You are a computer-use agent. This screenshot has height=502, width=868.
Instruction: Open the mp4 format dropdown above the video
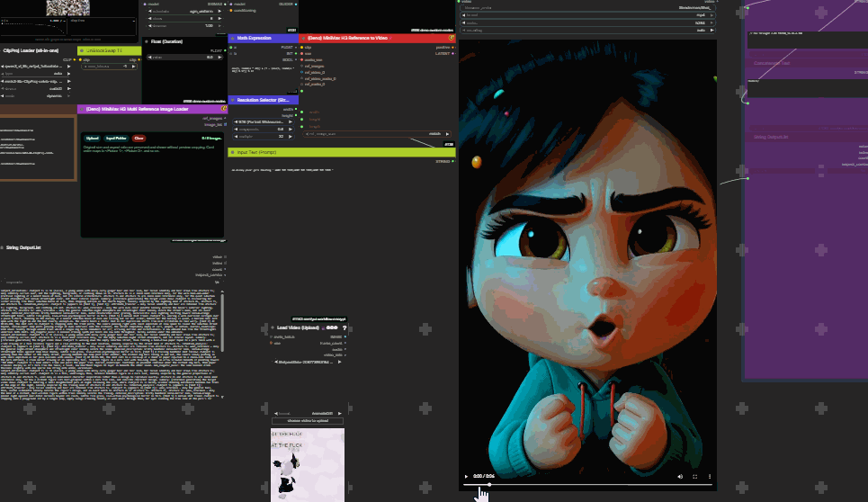click(588, 15)
